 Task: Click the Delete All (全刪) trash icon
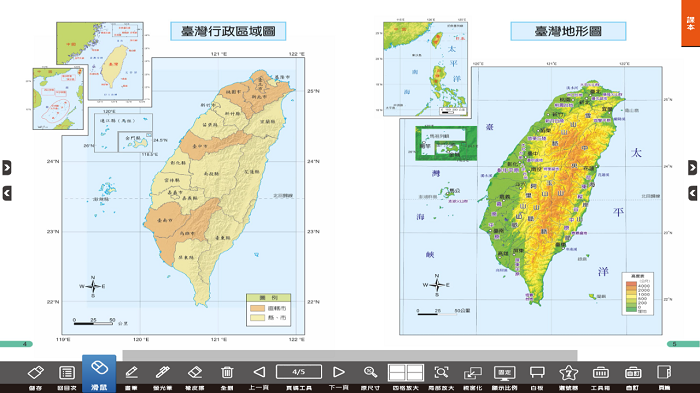click(227, 372)
